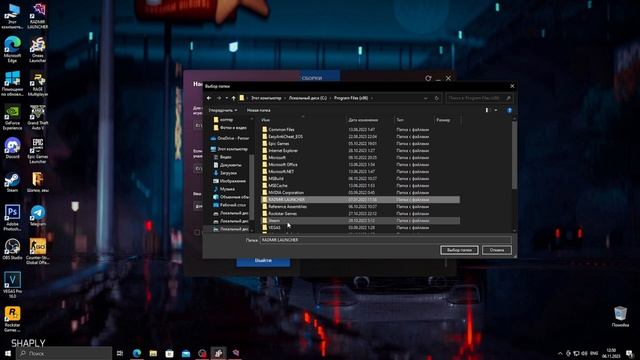Viewport: 640px width, 360px height.
Task: Click the refresh icon in launcher window title bar
Action: pyautogui.click(x=428, y=78)
